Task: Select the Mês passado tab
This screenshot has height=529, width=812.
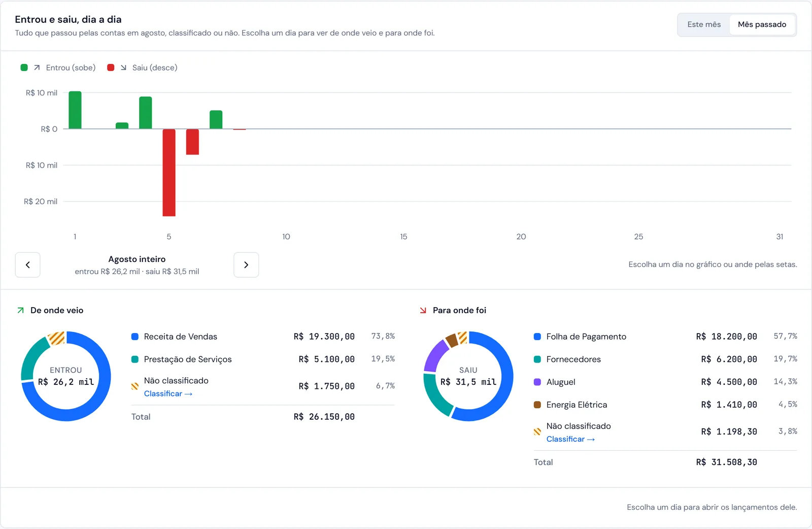Action: click(762, 24)
